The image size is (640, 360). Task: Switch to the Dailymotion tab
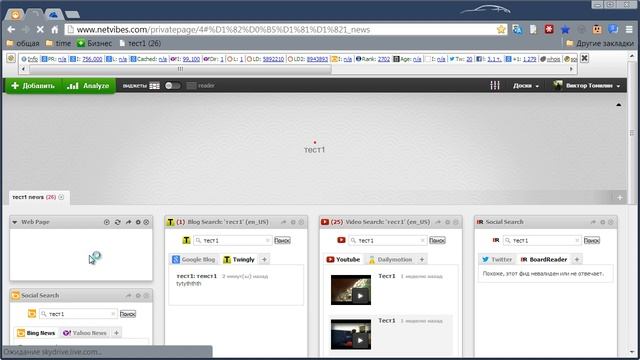point(391,259)
